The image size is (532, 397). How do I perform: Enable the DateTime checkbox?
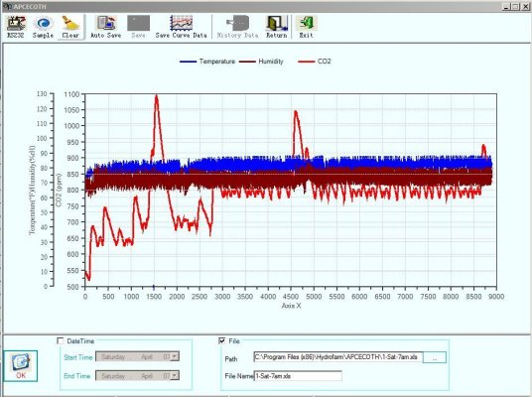(61, 341)
